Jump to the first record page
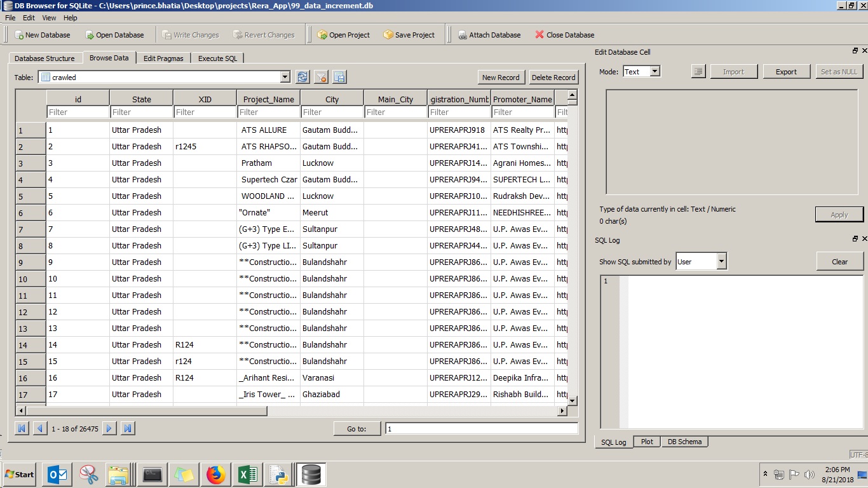The image size is (868, 488). [x=22, y=428]
